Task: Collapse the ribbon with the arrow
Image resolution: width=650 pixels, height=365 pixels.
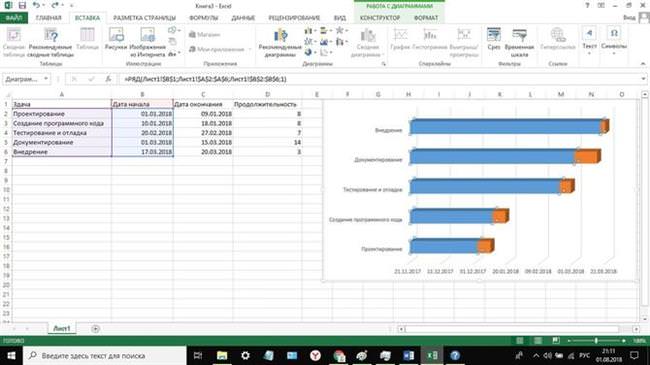Action: click(x=643, y=63)
